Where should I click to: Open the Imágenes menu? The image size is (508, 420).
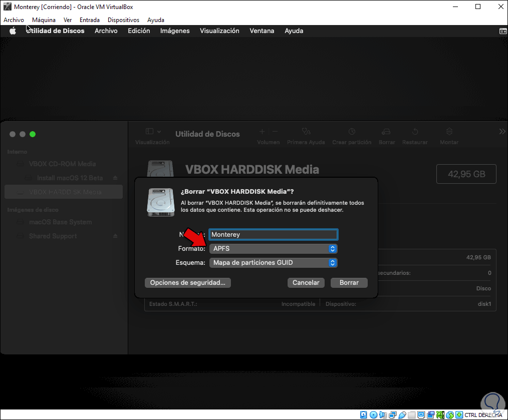pyautogui.click(x=175, y=31)
